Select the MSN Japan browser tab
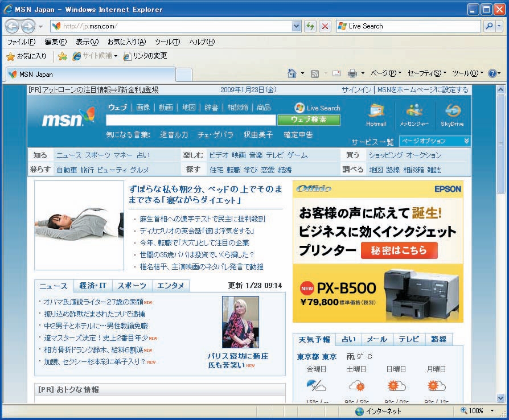Screen dimensions: 509x420 point(91,75)
